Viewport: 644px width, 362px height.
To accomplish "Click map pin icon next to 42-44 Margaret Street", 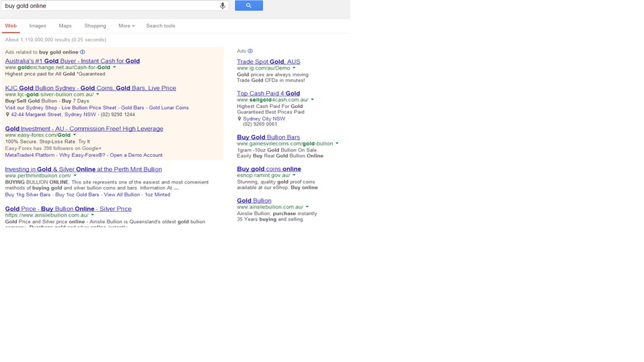I will coord(7,115).
